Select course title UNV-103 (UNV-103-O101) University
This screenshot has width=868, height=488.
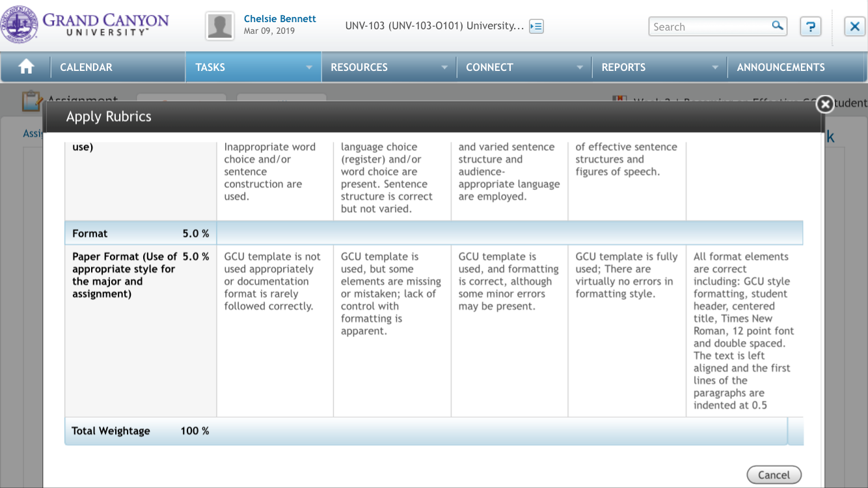click(434, 26)
